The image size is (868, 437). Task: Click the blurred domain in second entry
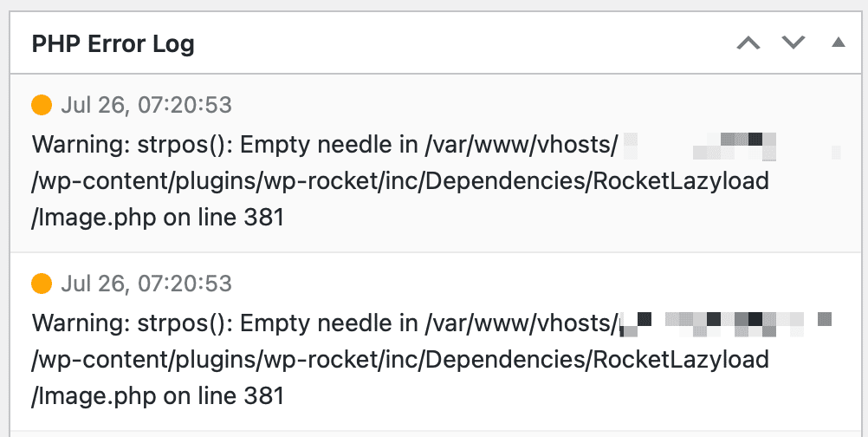726,324
